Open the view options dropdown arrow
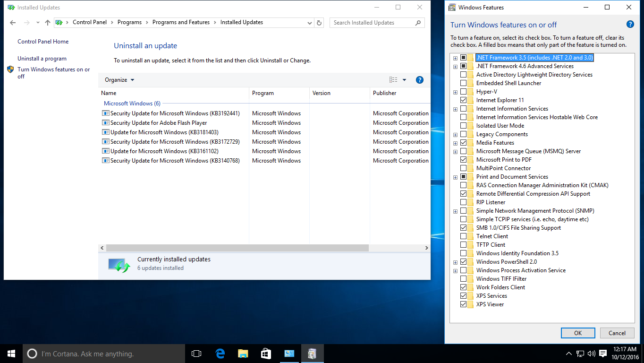The image size is (644, 363). coord(404,80)
